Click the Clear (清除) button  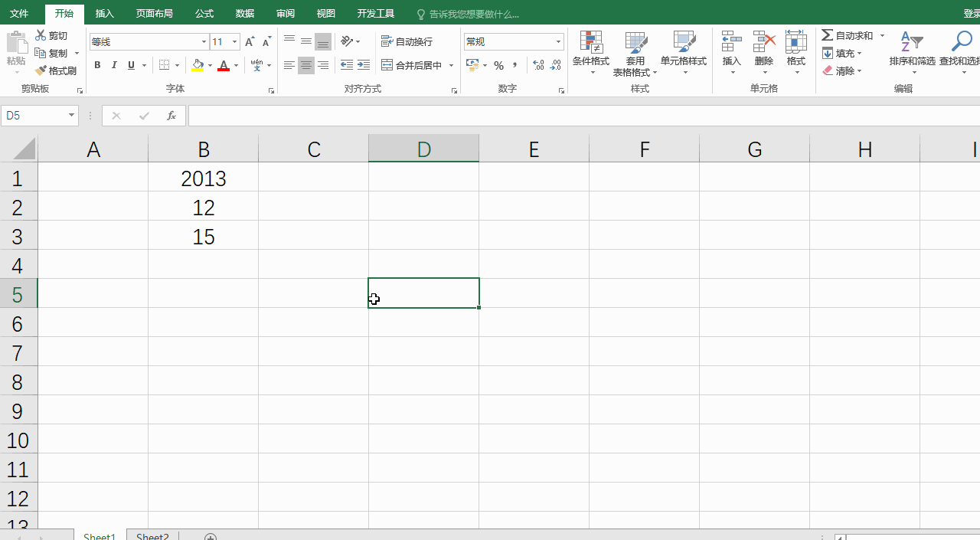click(842, 71)
